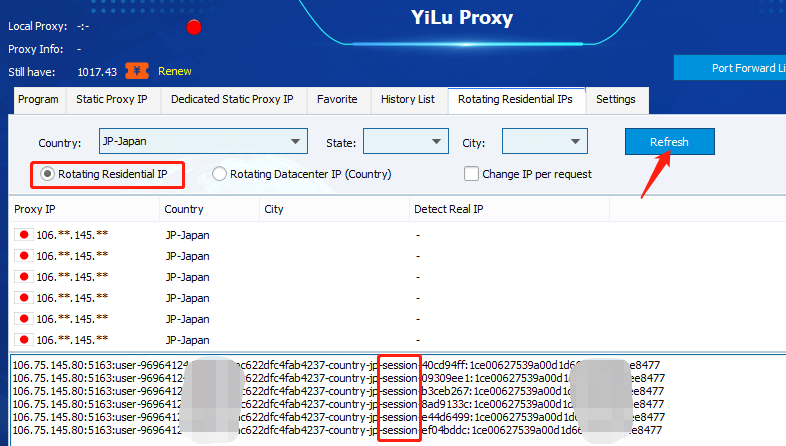This screenshot has width=786, height=446.
Task: Click proxy string with session b3ceb267
Action: click(338, 391)
